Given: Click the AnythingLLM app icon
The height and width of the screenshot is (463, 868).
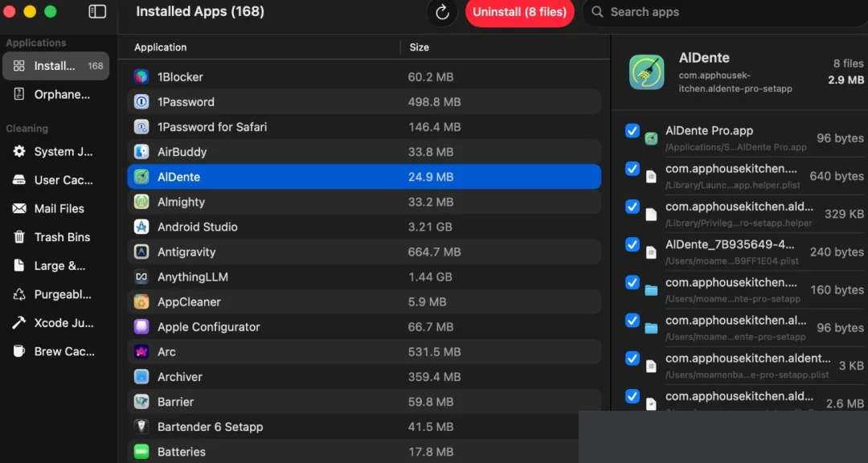Looking at the screenshot, I should [x=141, y=277].
